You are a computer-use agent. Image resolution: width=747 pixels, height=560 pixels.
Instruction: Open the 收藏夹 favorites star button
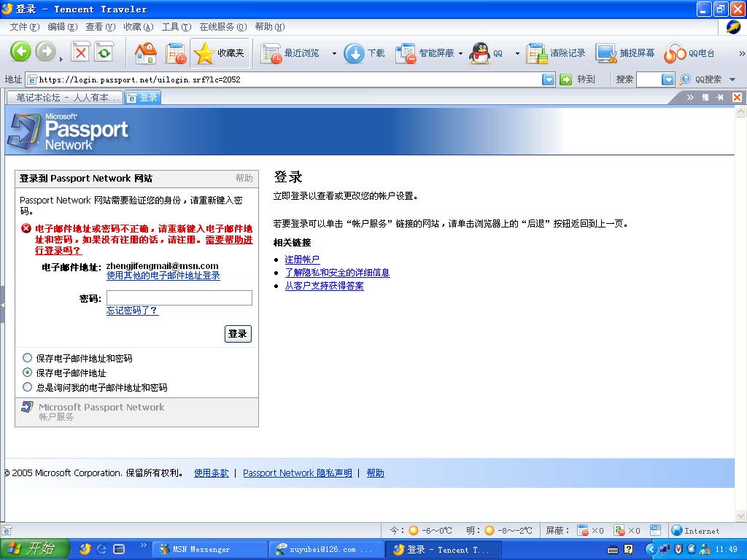[x=220, y=52]
